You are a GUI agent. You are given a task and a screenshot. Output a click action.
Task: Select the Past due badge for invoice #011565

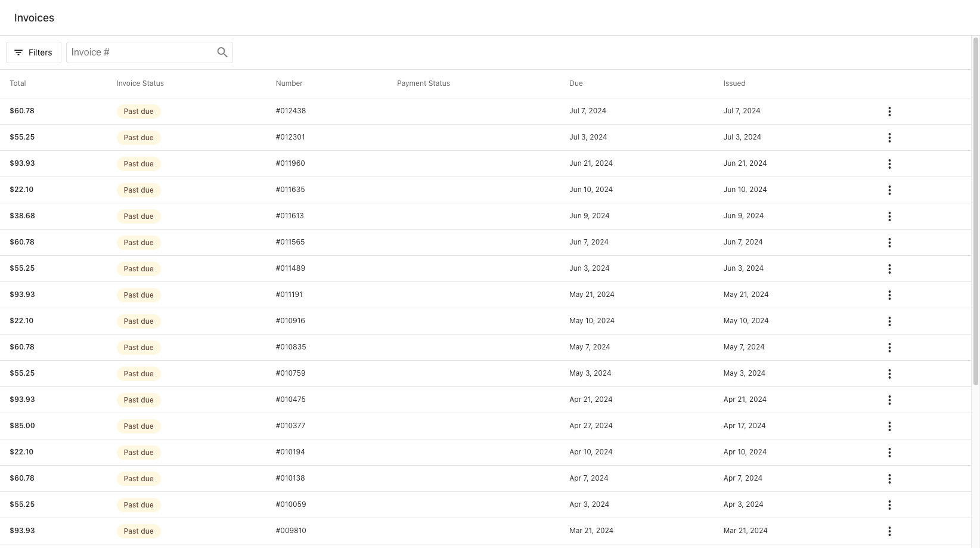pos(138,242)
